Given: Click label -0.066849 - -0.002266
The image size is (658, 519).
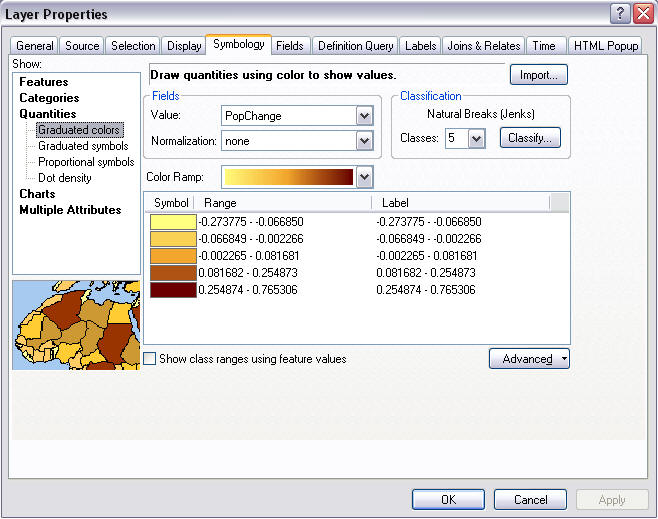Looking at the screenshot, I should [429, 239].
